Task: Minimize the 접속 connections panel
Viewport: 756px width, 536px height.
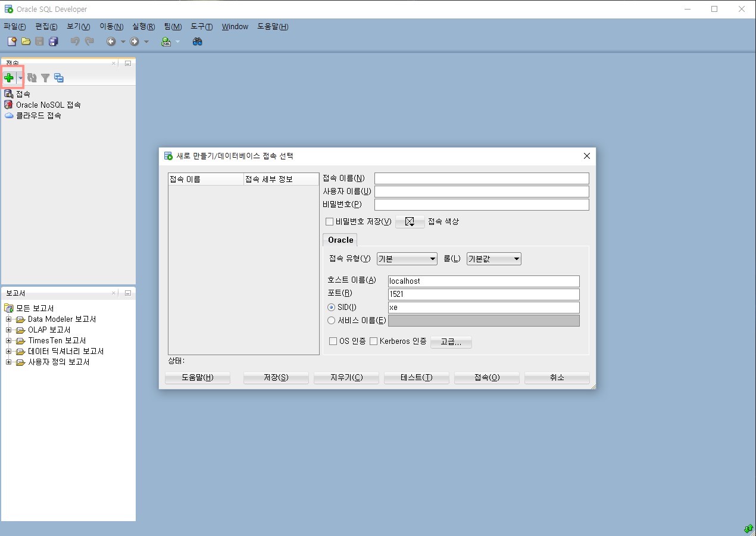Action: click(127, 63)
